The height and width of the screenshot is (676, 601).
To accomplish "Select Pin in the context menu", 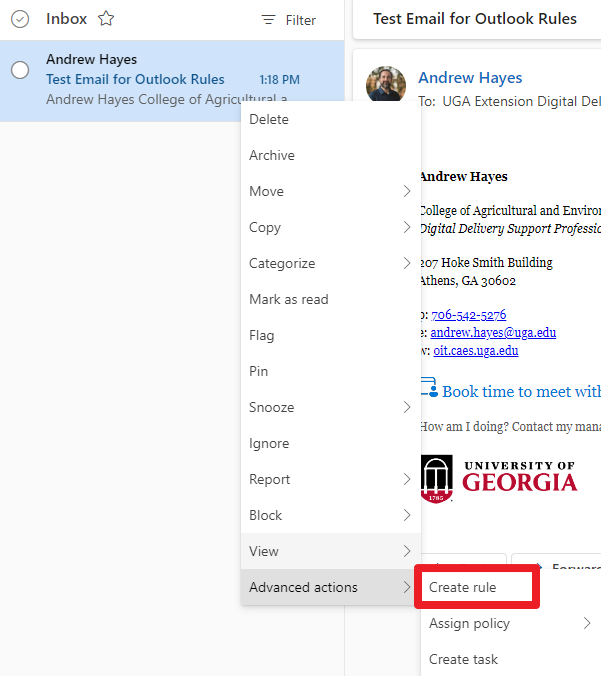I will tap(331, 371).
